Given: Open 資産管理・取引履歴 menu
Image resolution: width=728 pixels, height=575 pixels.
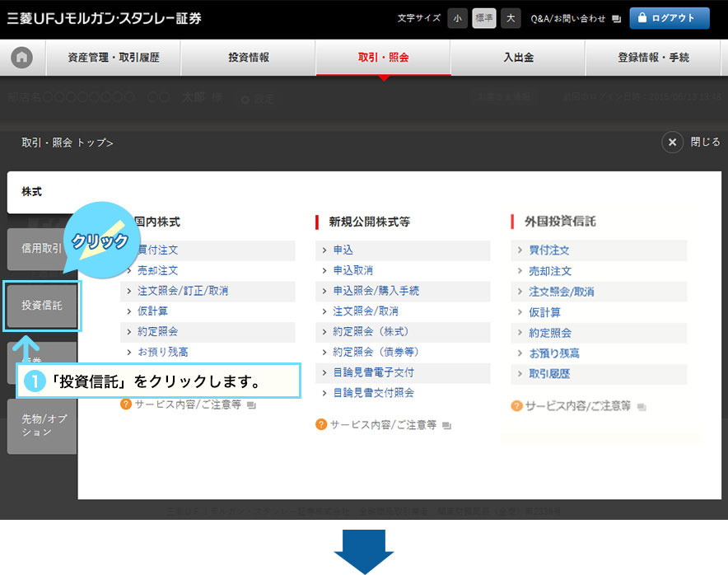Looking at the screenshot, I should (114, 58).
